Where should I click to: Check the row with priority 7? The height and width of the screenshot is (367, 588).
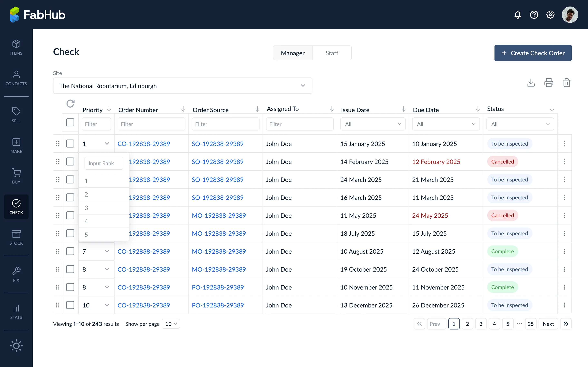pos(70,251)
